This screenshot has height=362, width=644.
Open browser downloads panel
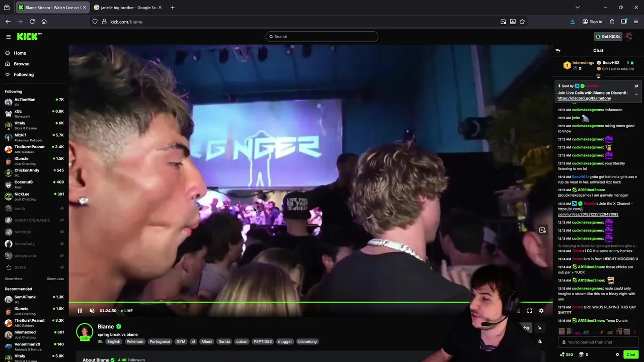click(573, 22)
